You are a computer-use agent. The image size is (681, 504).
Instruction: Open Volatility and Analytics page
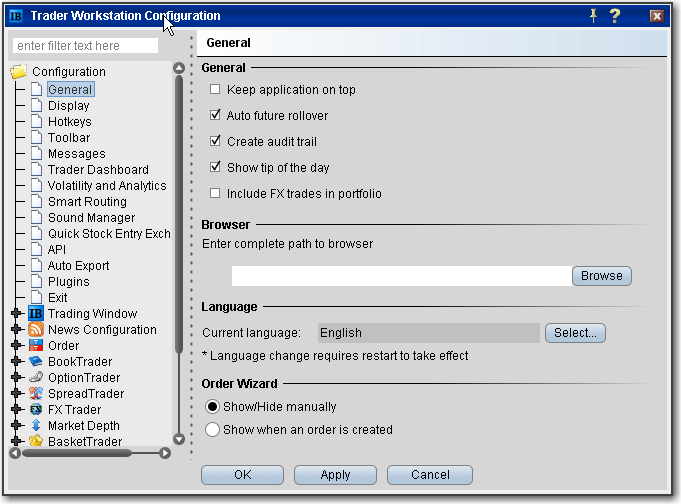point(107,186)
